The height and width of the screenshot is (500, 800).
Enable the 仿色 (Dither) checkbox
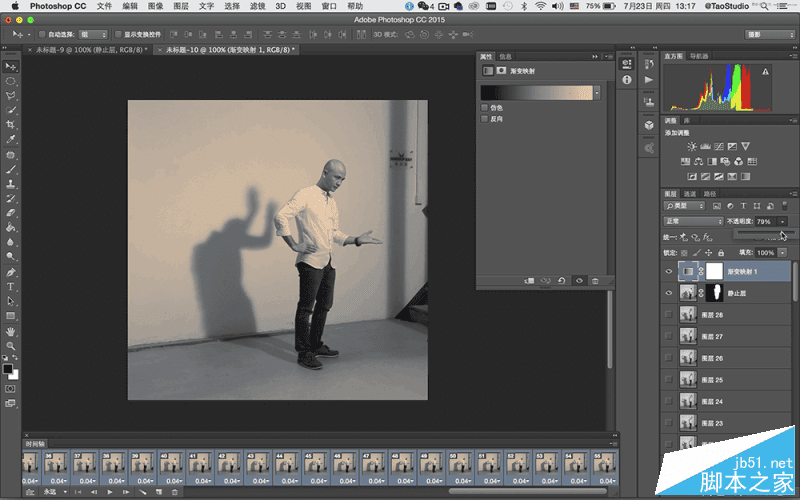pyautogui.click(x=485, y=107)
